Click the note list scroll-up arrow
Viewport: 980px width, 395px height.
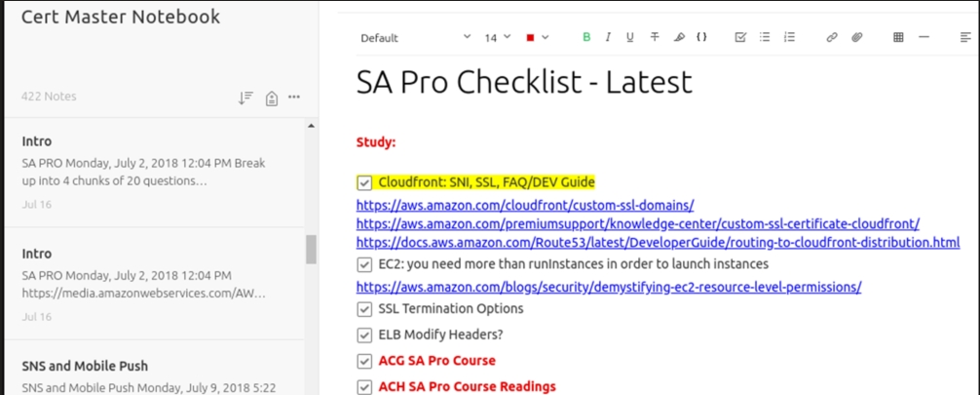[x=311, y=126]
